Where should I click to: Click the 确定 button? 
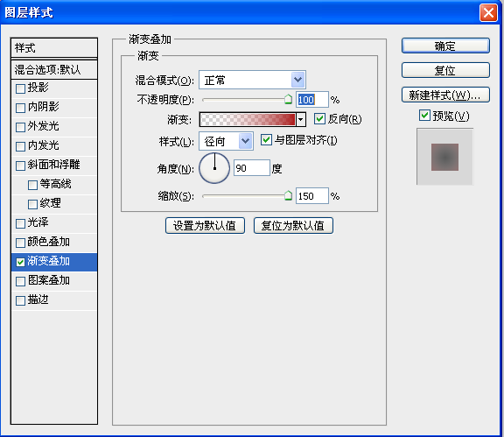(x=445, y=46)
